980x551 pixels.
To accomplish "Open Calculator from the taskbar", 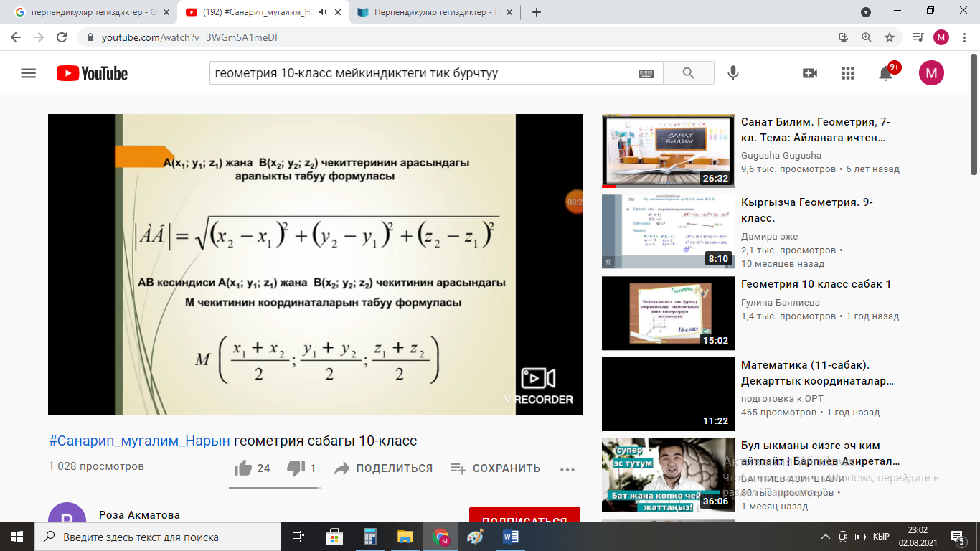I will tap(370, 537).
